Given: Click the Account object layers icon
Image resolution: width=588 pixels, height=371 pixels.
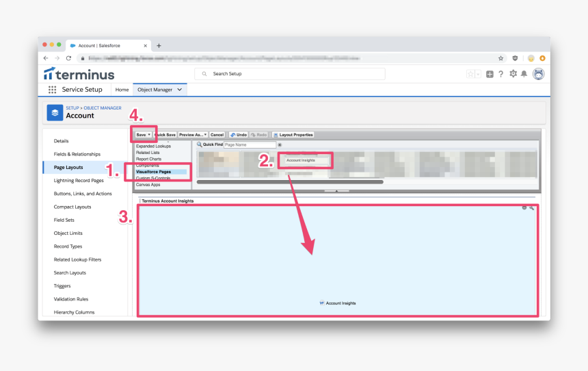Looking at the screenshot, I should coord(55,113).
